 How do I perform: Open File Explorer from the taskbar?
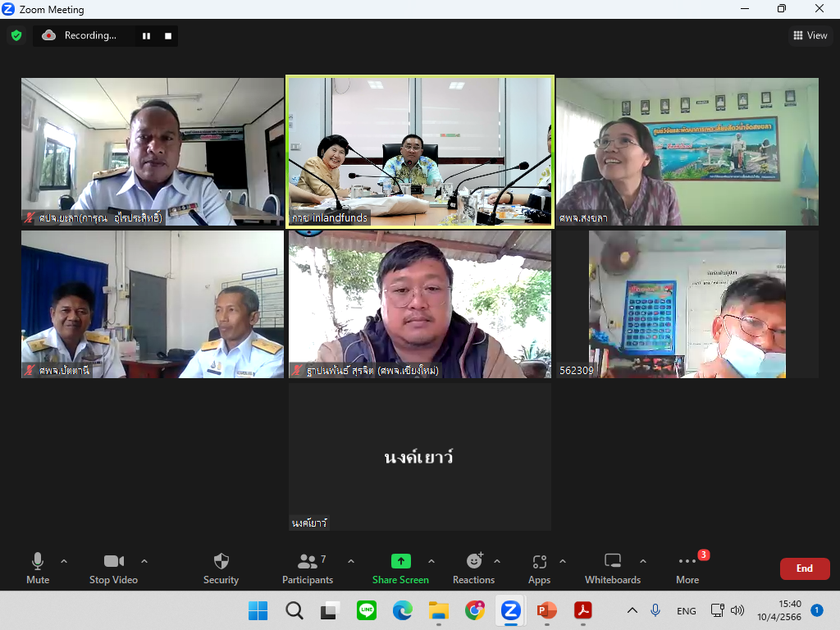pyautogui.click(x=439, y=610)
